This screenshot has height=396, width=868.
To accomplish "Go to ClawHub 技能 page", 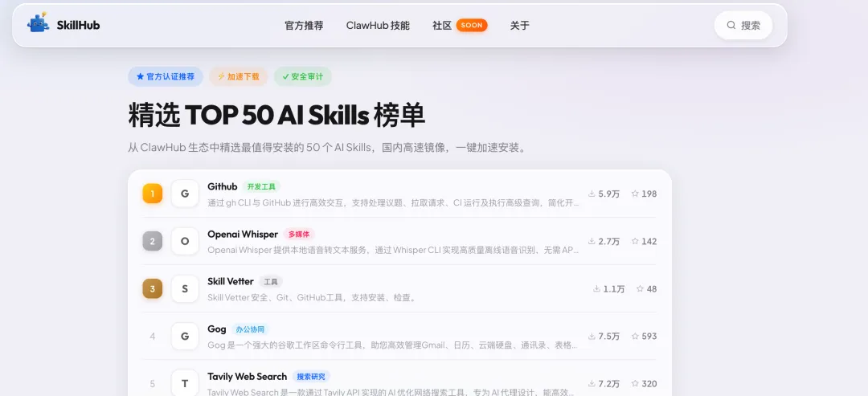I will [378, 26].
